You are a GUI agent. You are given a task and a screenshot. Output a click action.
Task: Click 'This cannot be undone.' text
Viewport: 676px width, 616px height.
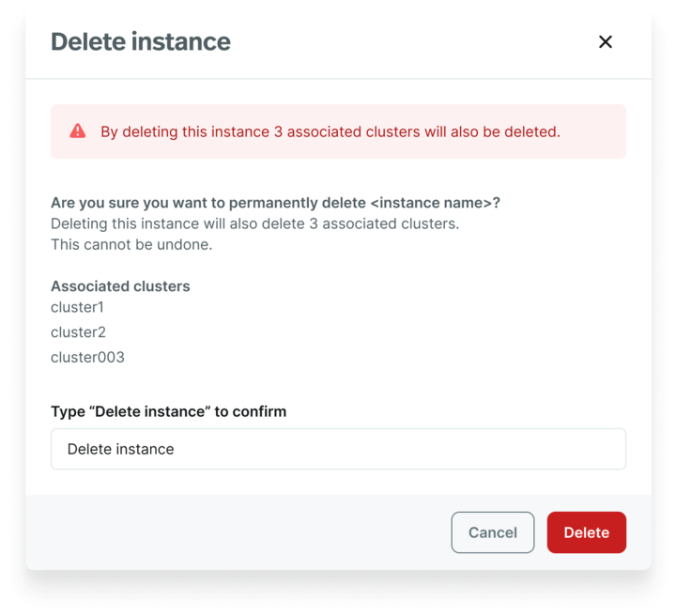(x=131, y=244)
